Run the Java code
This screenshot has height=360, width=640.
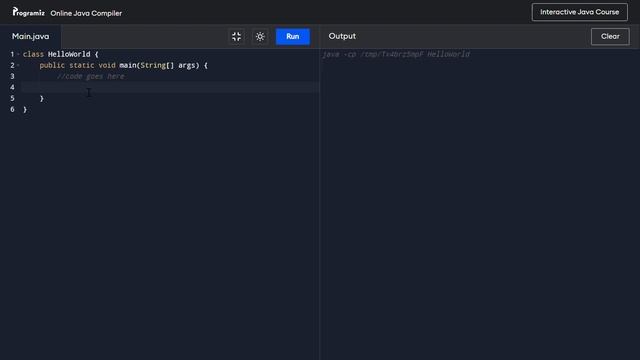(293, 37)
